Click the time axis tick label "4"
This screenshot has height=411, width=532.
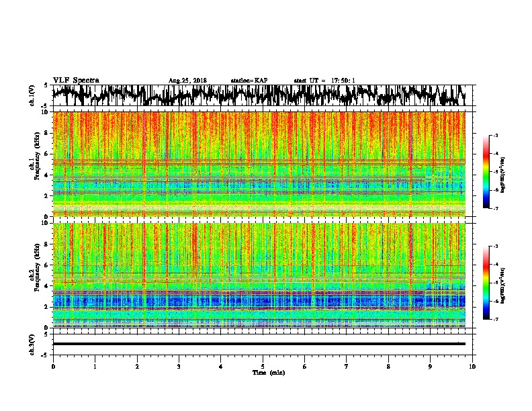[x=221, y=367]
